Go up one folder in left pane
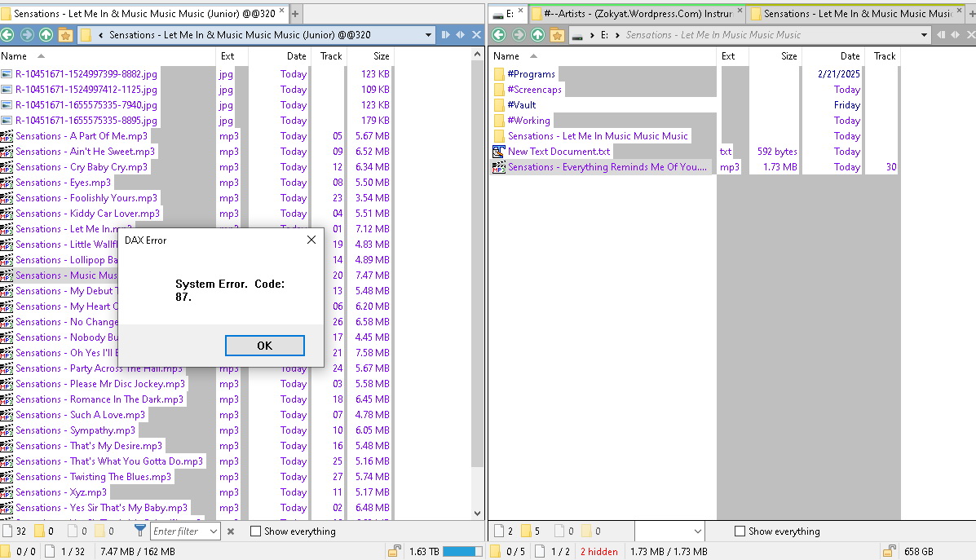 click(46, 35)
